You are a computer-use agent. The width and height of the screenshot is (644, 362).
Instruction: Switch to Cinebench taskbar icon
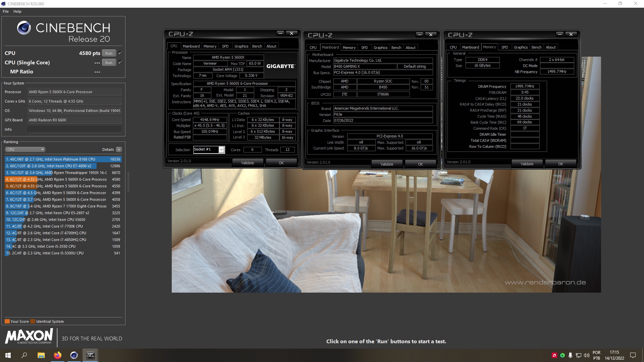tap(74, 355)
